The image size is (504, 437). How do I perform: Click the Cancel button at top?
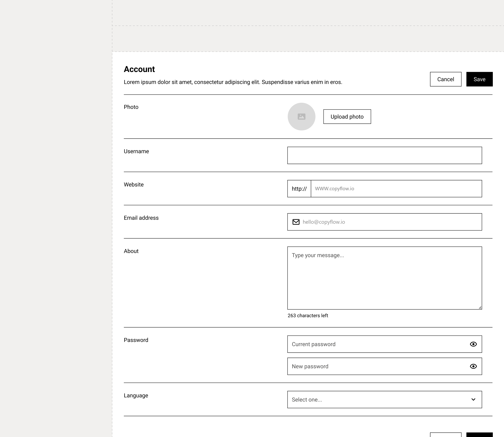point(445,79)
